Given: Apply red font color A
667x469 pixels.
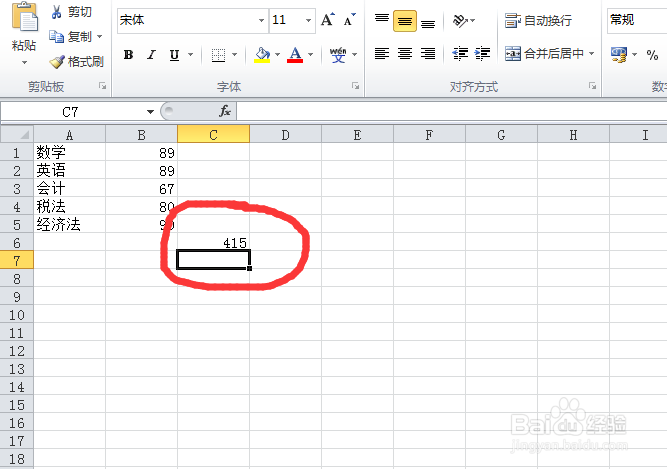Looking at the screenshot, I should point(295,55).
